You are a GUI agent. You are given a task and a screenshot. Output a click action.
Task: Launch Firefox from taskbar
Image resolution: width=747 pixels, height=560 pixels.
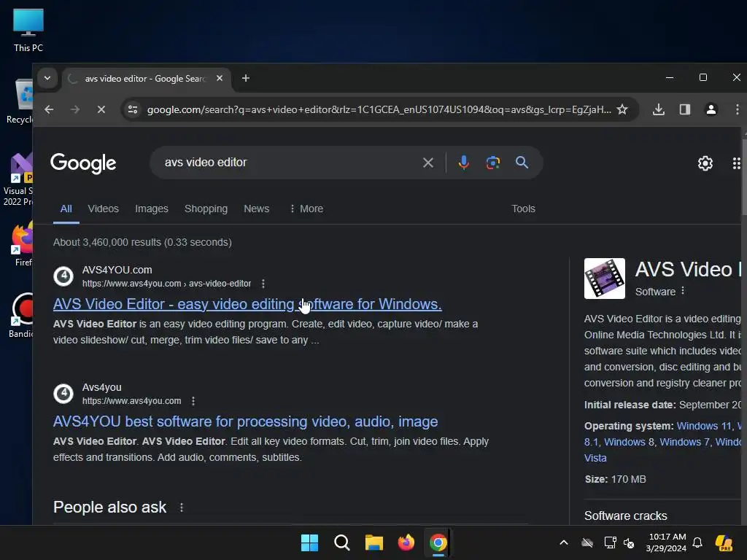pos(406,542)
